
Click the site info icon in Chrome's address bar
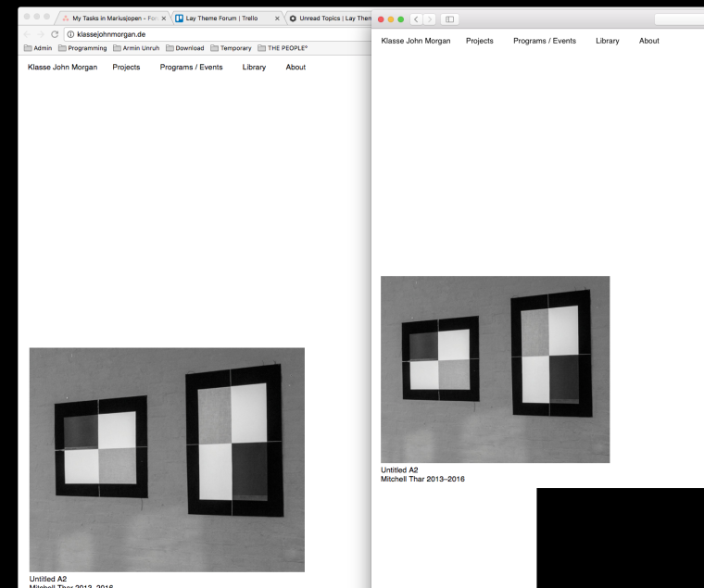click(x=69, y=33)
